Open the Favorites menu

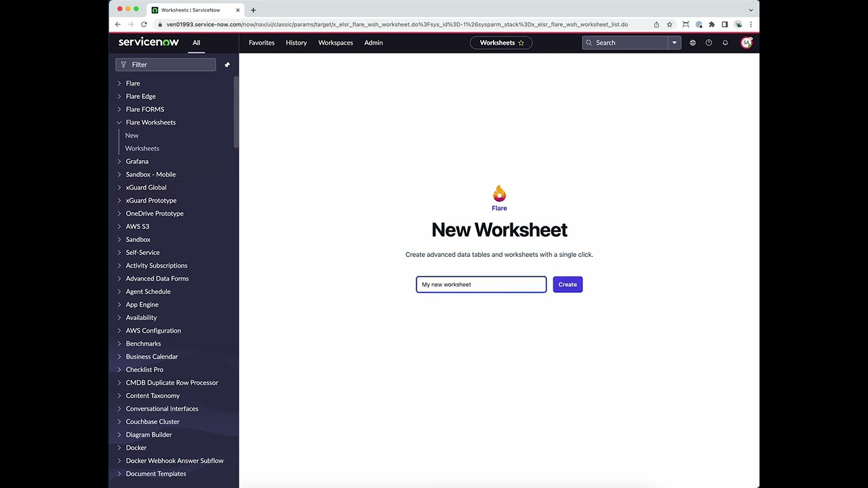pyautogui.click(x=262, y=43)
